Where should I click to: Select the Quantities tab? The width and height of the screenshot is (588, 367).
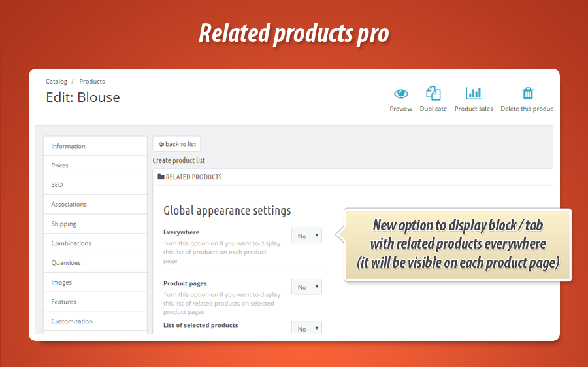pos(95,263)
